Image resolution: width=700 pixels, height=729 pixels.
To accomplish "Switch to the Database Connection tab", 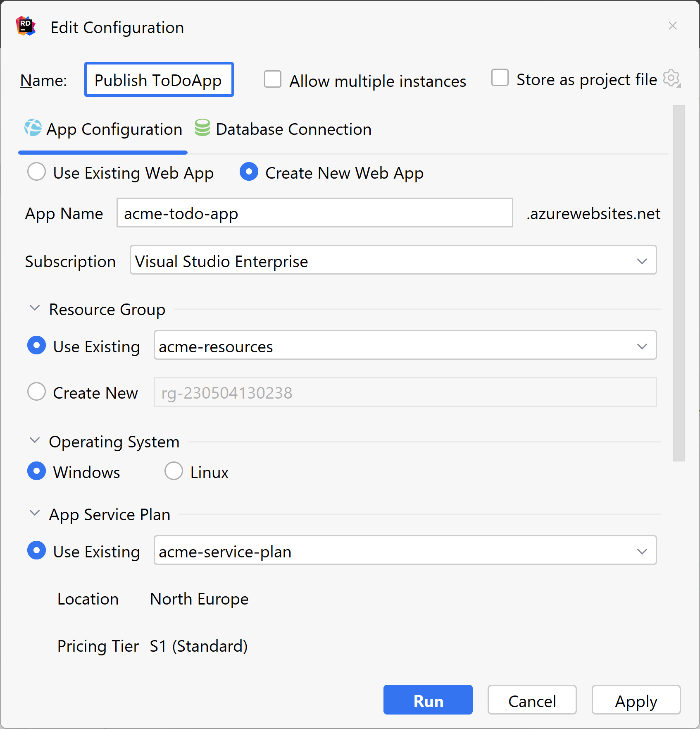I will coord(293,129).
